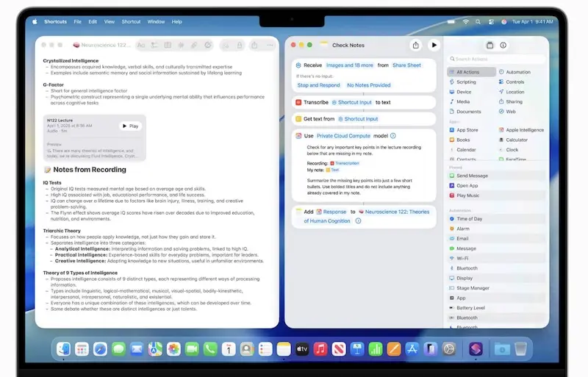Screen dimensions: 588x377
Task: Open Apple Intelligence actions in sidebar
Action: [x=521, y=130]
